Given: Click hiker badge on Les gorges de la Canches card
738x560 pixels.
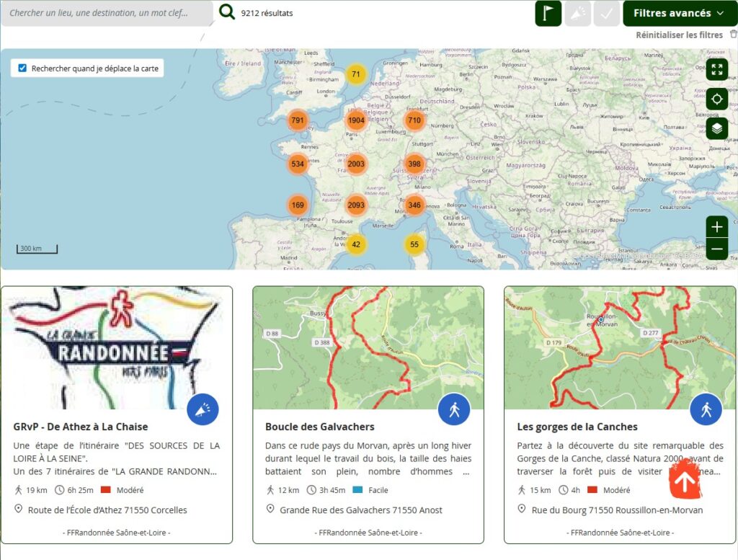Looking at the screenshot, I should [x=706, y=409].
